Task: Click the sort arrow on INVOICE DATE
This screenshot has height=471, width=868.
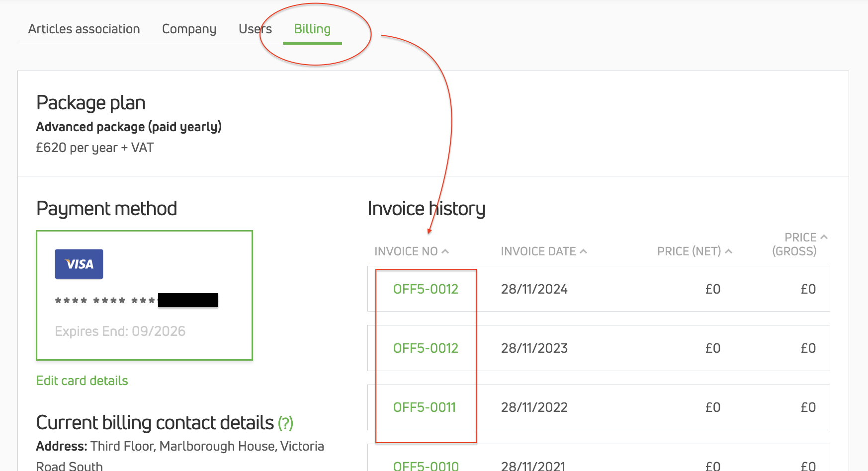Action: pyautogui.click(x=583, y=251)
